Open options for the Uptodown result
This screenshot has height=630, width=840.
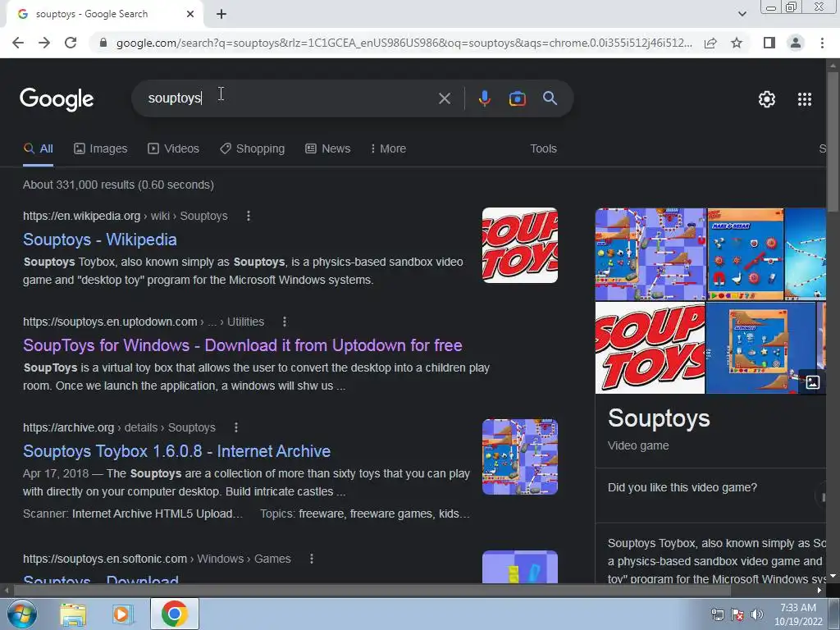pos(285,322)
